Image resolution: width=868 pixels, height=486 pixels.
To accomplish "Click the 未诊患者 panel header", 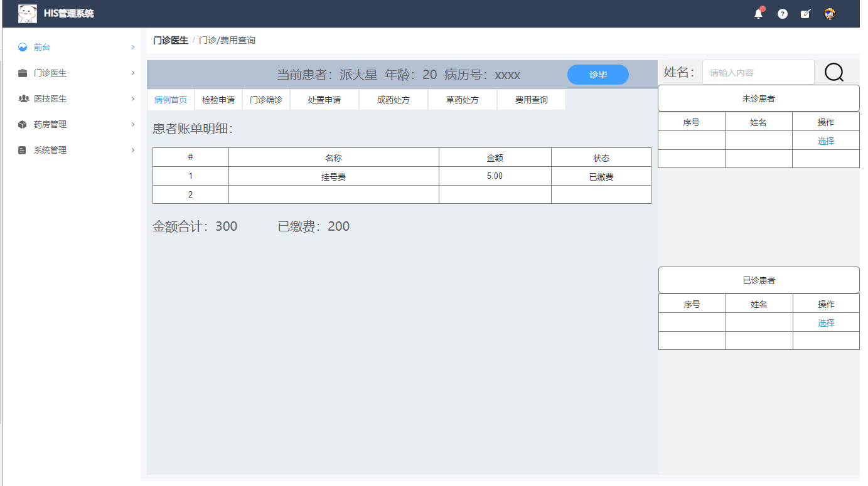I will pos(759,98).
